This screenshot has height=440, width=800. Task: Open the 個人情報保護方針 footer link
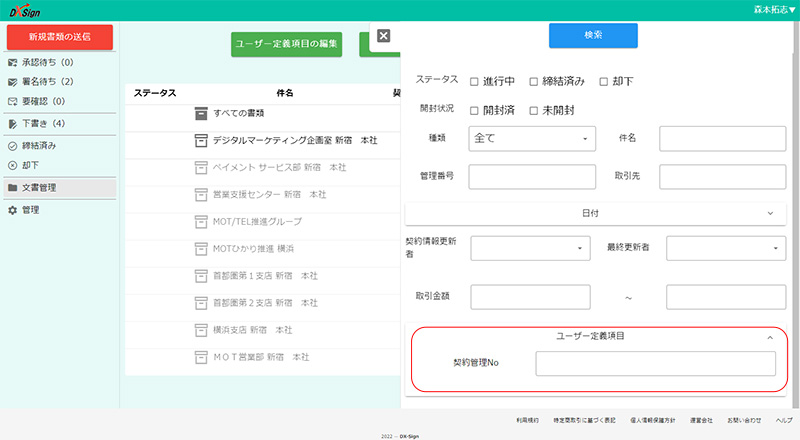653,420
